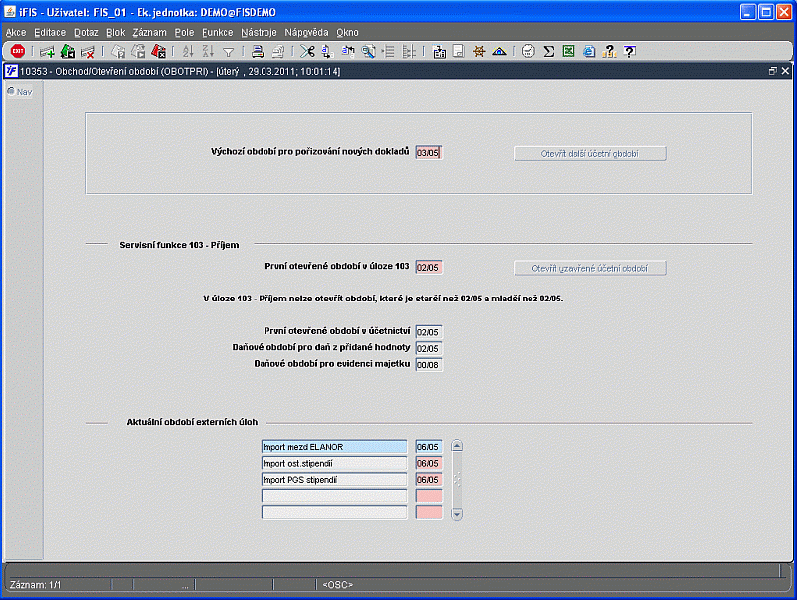This screenshot has width=797, height=600.
Task: Click button Otevřít uzavřené účetní období
Action: 590,268
